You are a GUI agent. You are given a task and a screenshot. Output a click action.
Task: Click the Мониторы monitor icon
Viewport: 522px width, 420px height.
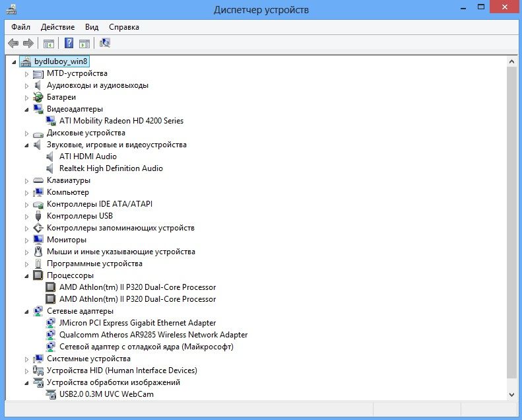pyautogui.click(x=38, y=240)
